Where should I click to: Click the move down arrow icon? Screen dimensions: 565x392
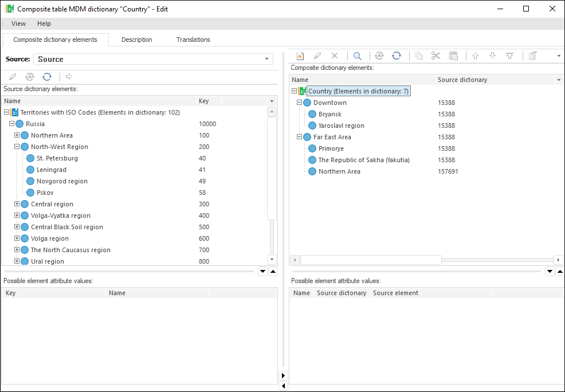tap(492, 56)
